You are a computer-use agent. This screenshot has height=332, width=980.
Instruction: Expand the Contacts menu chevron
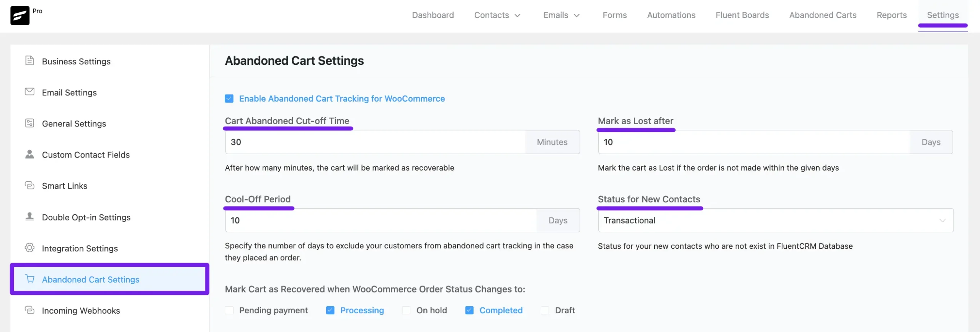(x=518, y=16)
